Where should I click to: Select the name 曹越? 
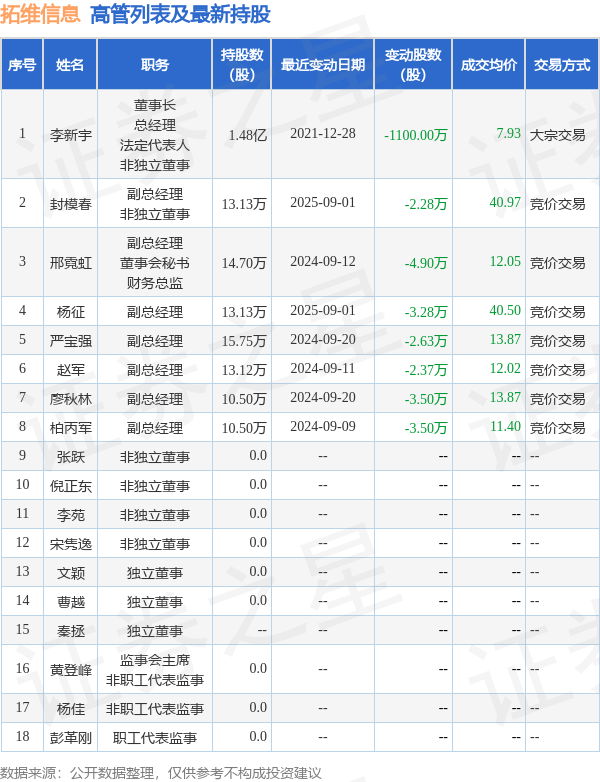(x=70, y=601)
